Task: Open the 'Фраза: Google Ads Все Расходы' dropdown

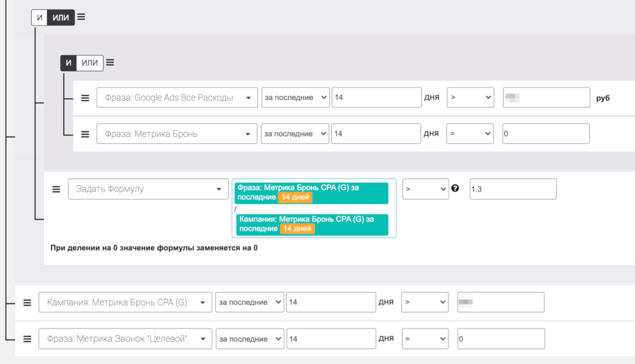Action: 177,97
